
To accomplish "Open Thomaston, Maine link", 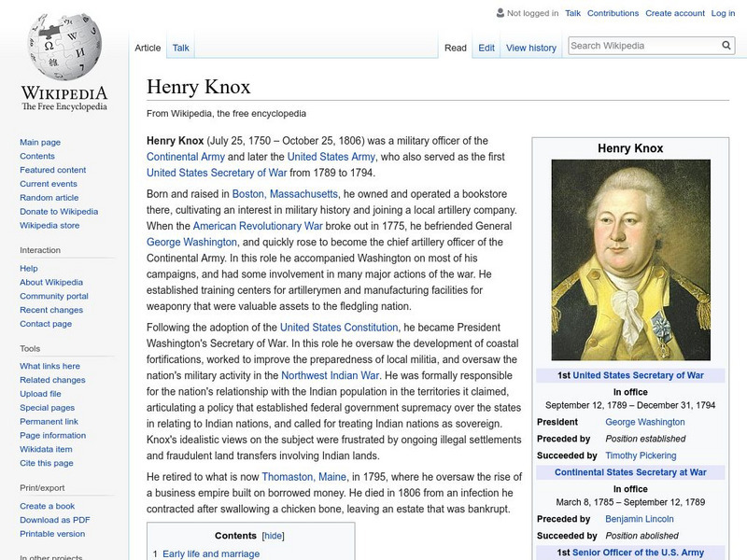I will pyautogui.click(x=304, y=477).
